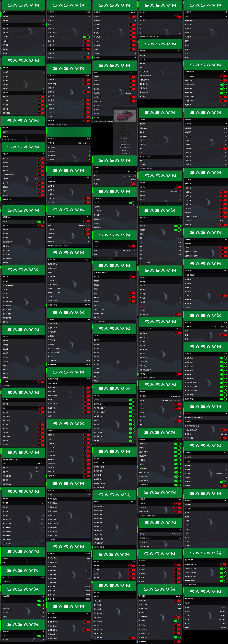The height and width of the screenshot is (644, 228).
Task: Enable 穿墙模式 toggle in 自我选项 9/21 panel
Action: [x=86, y=49]
